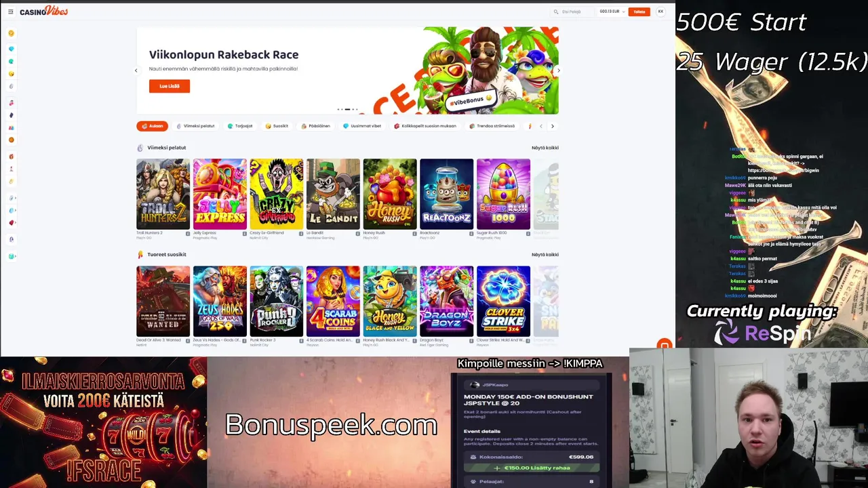Open the Sugar Rush 1000 game thumbnail

[x=503, y=195]
